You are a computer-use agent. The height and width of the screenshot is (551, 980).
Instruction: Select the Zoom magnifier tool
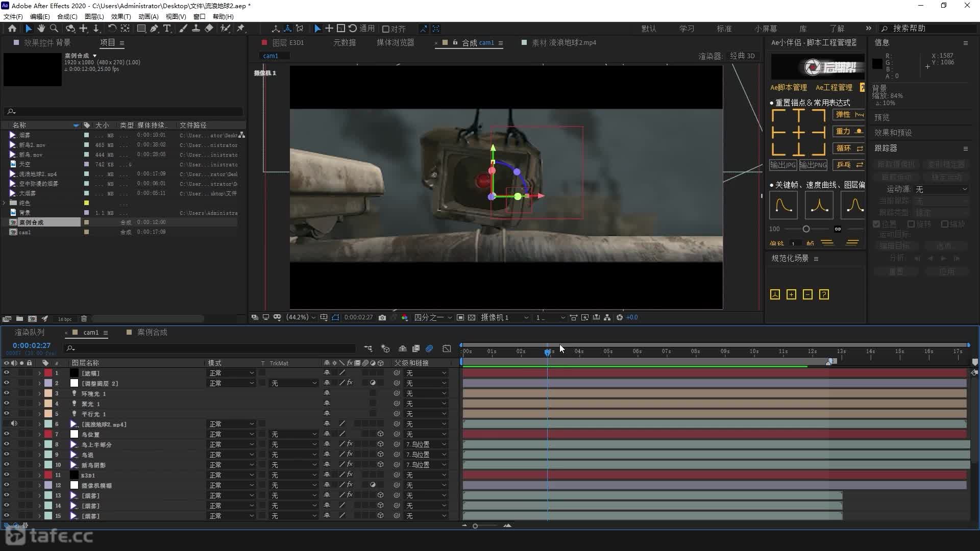(54, 29)
